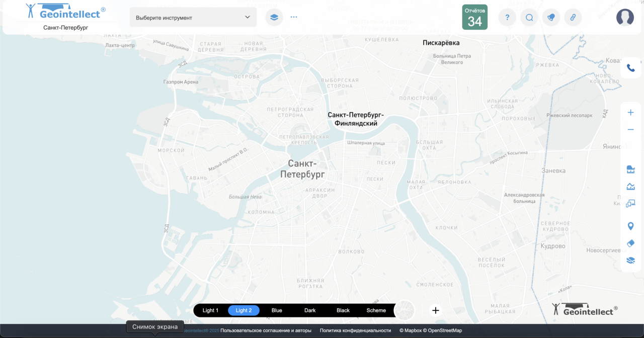
Task: Click the location pin marker tool
Action: coord(630,226)
